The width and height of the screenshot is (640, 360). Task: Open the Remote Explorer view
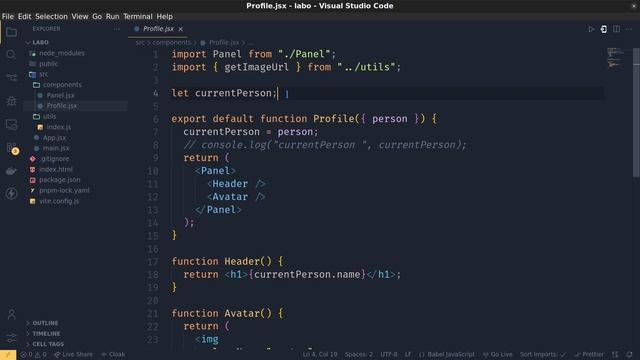click(x=11, y=124)
